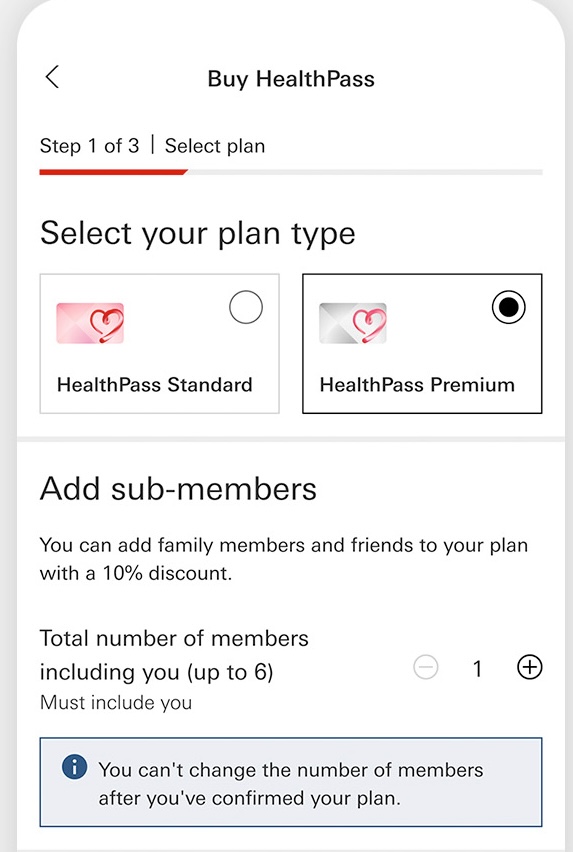Go back using the left chevron arrow
Viewport: 573px width, 852px height.
tap(52, 77)
